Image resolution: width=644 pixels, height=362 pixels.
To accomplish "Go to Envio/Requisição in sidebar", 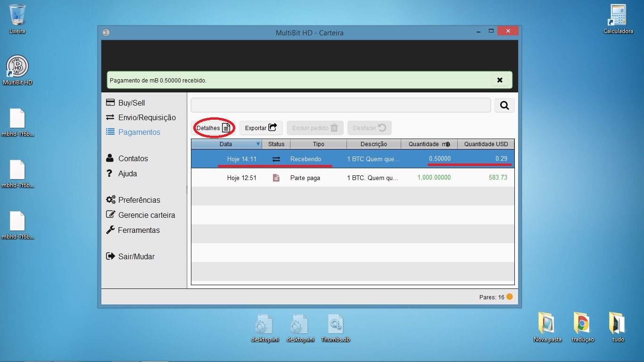I will 146,117.
